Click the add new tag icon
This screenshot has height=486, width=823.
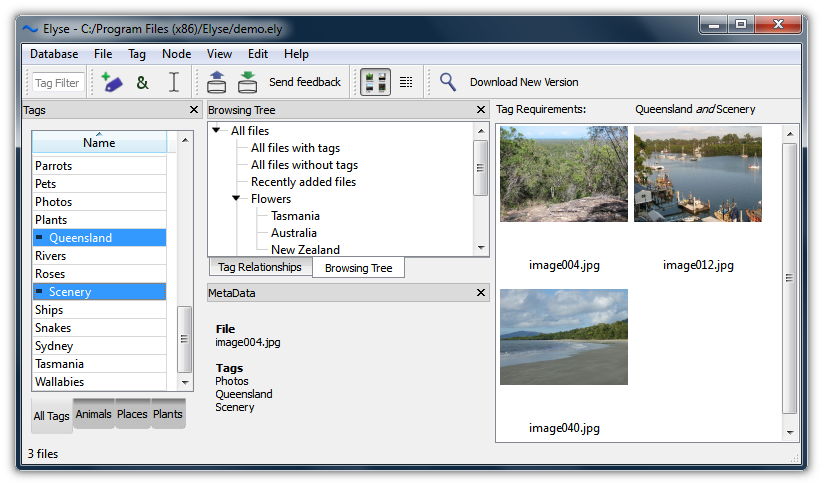pos(111,83)
